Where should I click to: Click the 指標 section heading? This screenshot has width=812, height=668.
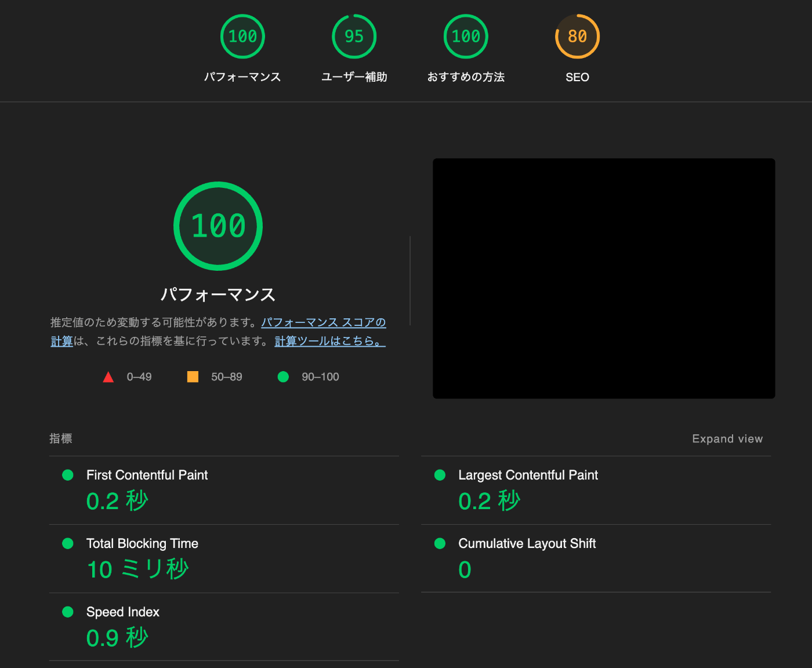click(61, 439)
